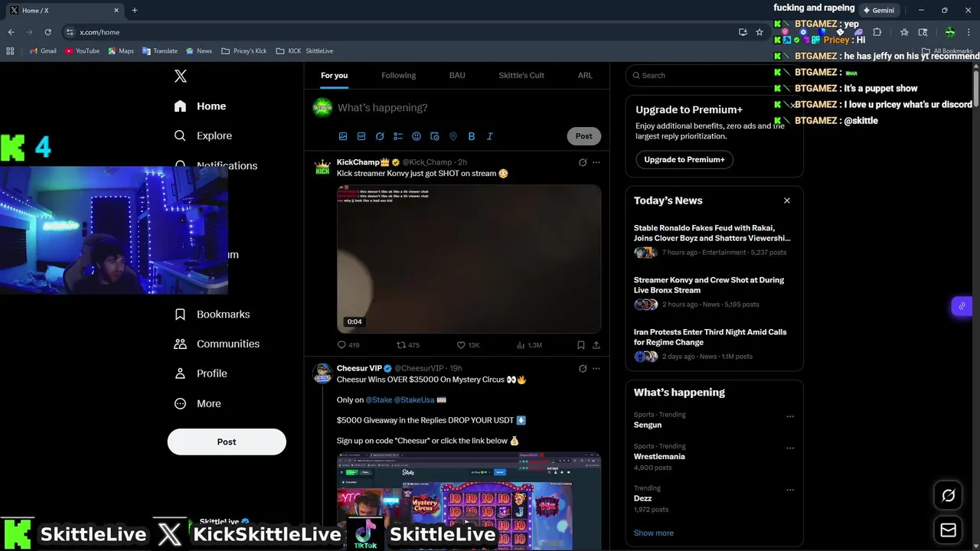
Task: Open options for Sengun trend
Action: pyautogui.click(x=790, y=417)
